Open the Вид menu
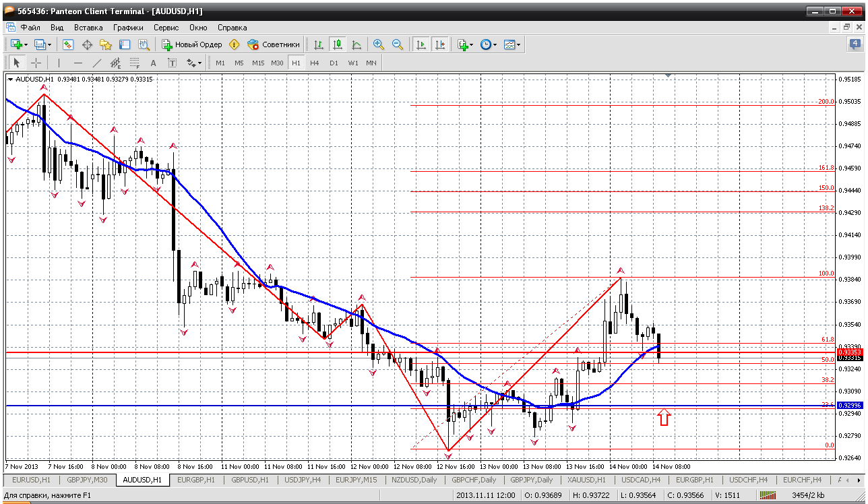Viewport: 868px width, 504px height. tap(57, 28)
